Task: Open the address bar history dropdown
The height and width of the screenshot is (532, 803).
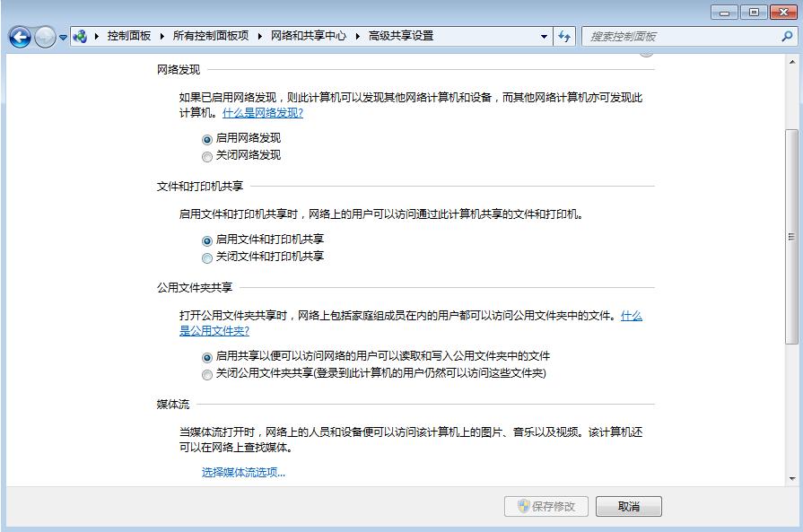Action: click(544, 36)
